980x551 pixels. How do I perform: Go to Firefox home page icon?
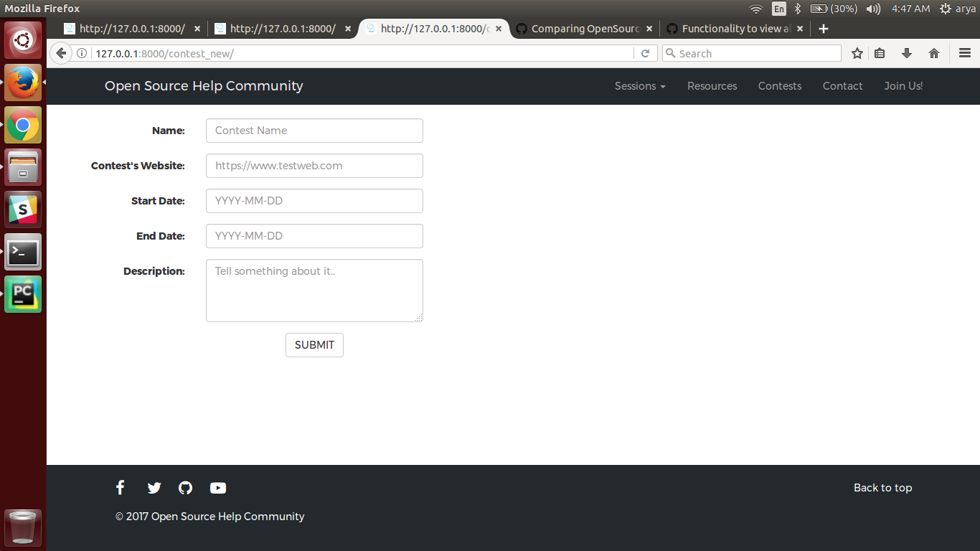pyautogui.click(x=934, y=54)
